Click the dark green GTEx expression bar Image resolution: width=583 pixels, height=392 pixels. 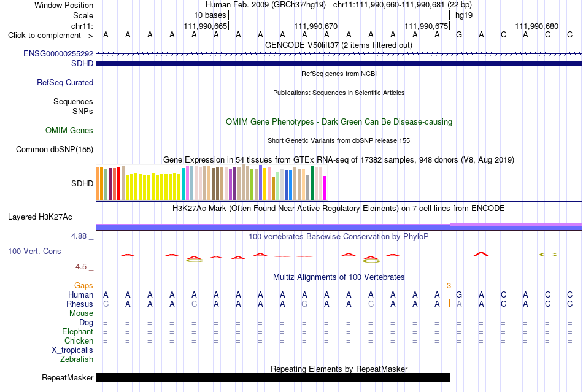312,183
